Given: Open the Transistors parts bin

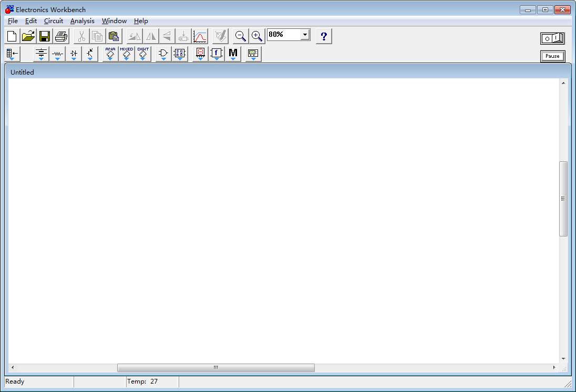Looking at the screenshot, I should coord(90,54).
